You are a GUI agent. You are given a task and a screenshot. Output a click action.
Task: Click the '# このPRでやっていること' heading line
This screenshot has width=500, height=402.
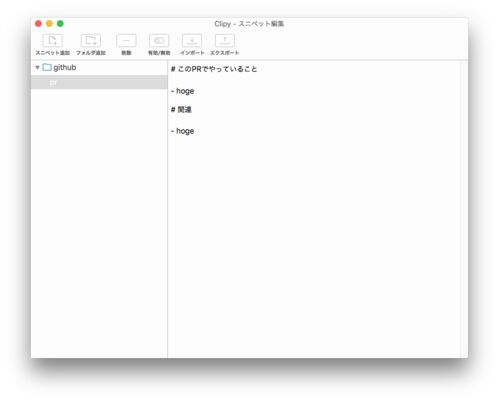(214, 69)
